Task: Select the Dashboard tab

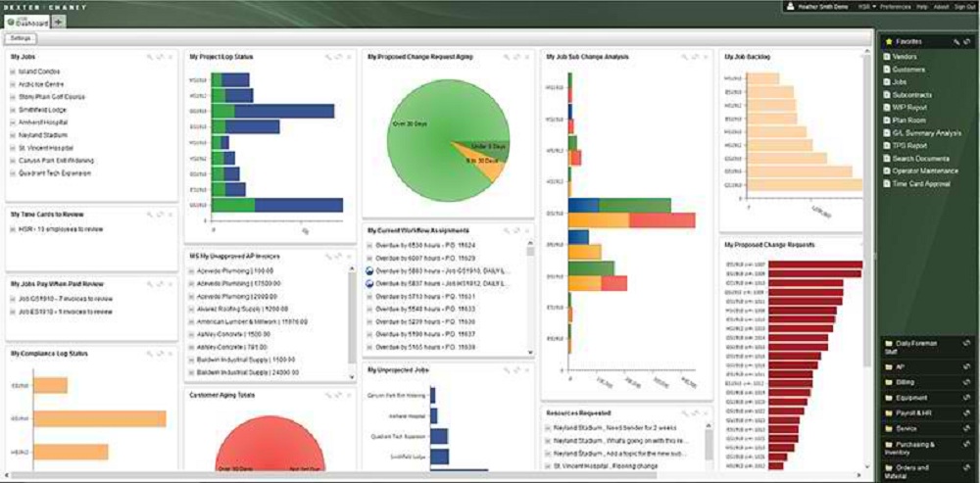Action: [x=28, y=22]
